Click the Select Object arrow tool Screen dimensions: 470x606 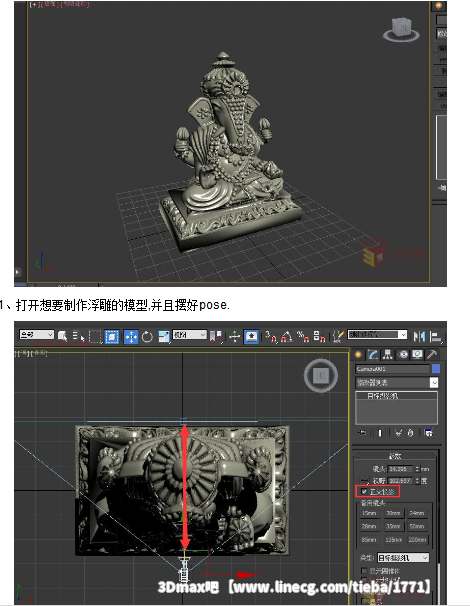coord(62,336)
